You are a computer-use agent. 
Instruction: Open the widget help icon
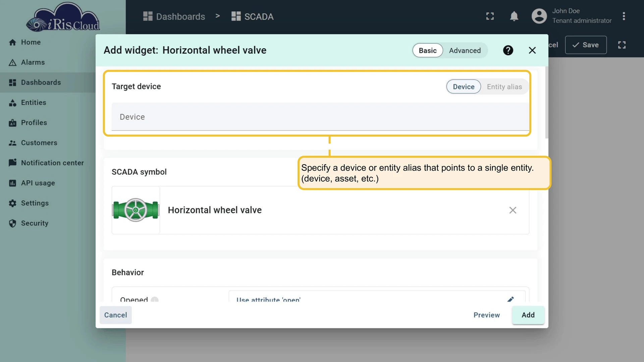pyautogui.click(x=508, y=50)
